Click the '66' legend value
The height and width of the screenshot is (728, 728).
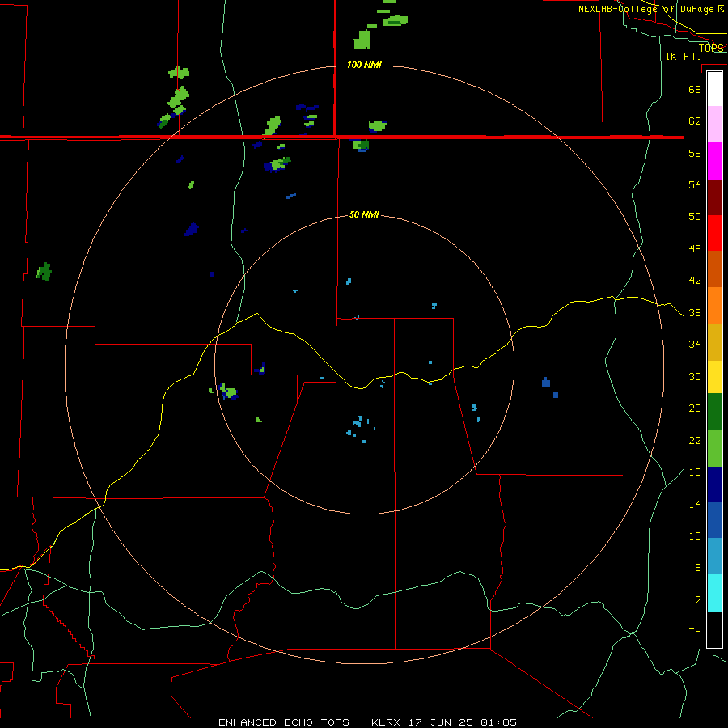695,90
